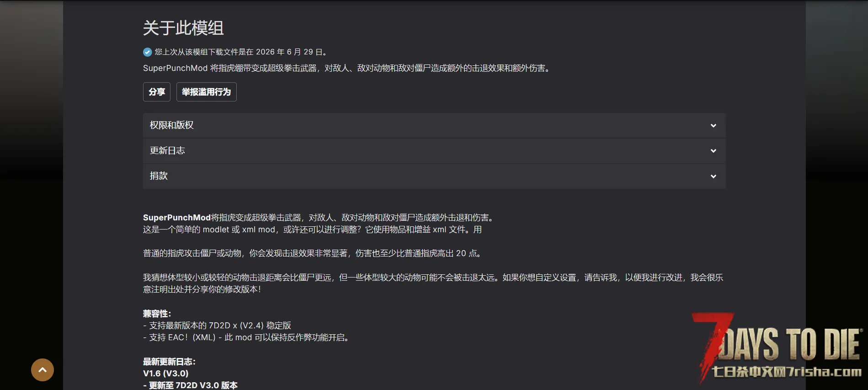Screen dimensions: 868x390
Task: Click the 兼容性: heading text
Action: tap(157, 314)
